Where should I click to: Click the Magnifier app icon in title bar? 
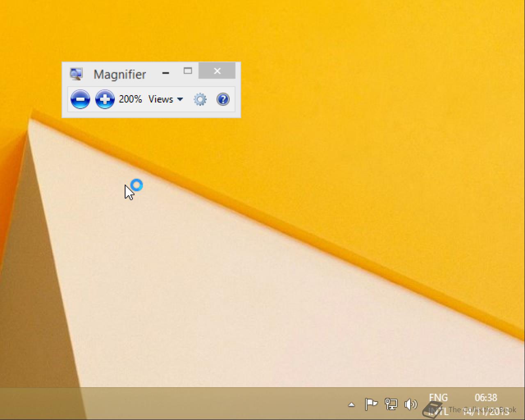(76, 74)
